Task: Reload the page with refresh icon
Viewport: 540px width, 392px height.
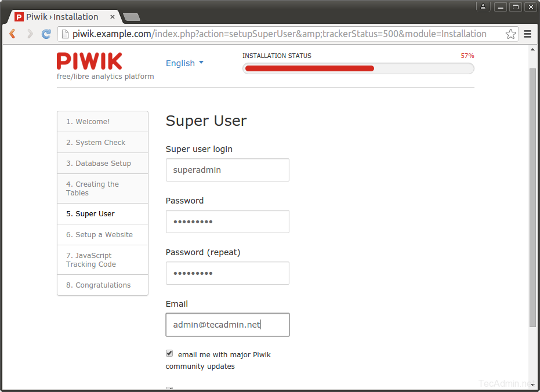Action: point(46,34)
